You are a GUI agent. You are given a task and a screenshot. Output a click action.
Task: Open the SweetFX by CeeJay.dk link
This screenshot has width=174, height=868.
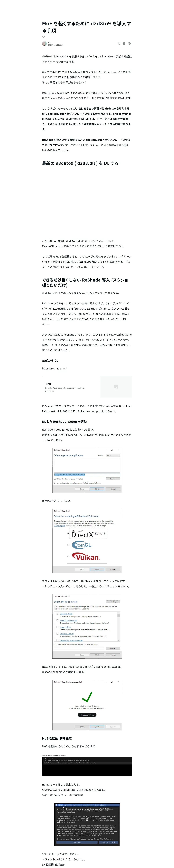[68, 620]
